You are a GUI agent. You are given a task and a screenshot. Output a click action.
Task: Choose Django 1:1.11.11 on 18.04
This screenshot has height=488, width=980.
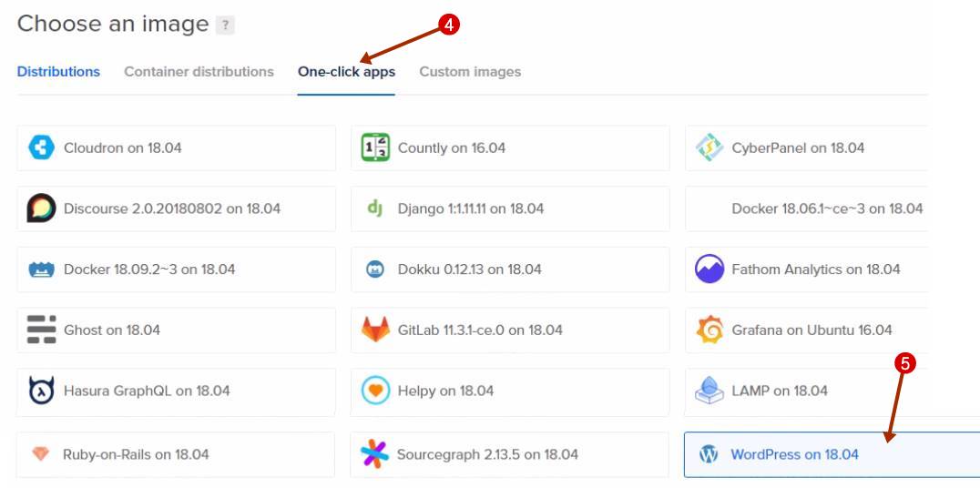[x=510, y=208]
